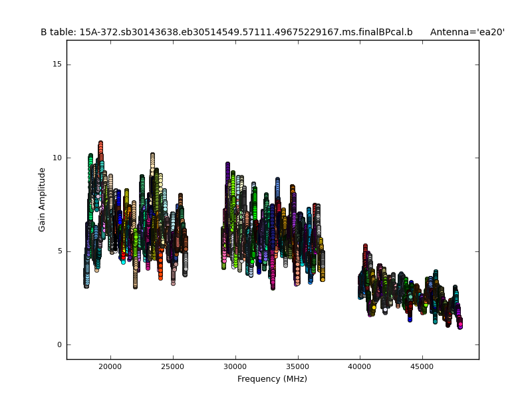Click the Frequency (MHz) x-axis label

click(272, 379)
